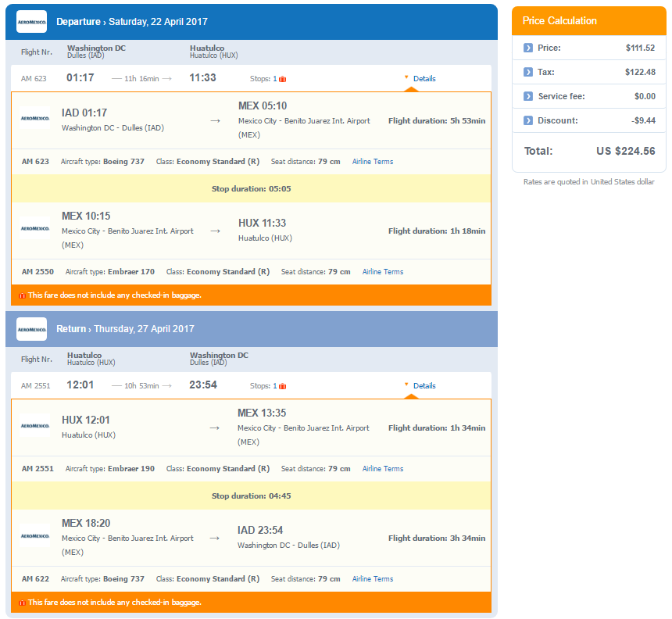Click the baggage icon next to return Stops

point(282,386)
